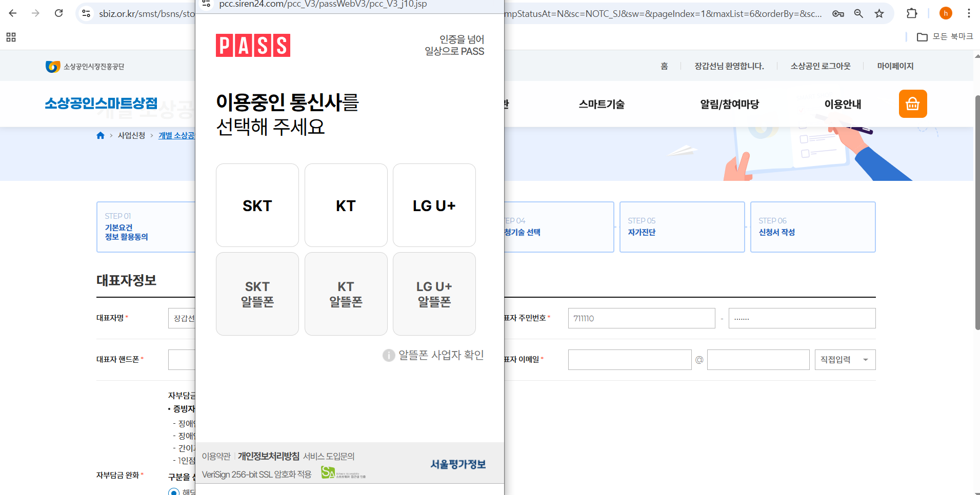Click the popup window address bar URL
This screenshot has width=980, height=495.
point(323,4)
